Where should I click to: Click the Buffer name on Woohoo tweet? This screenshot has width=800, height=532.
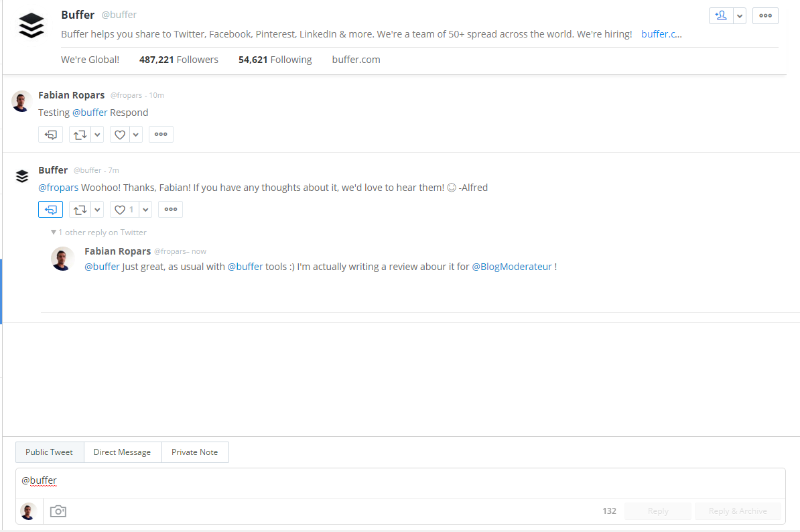[x=53, y=170]
